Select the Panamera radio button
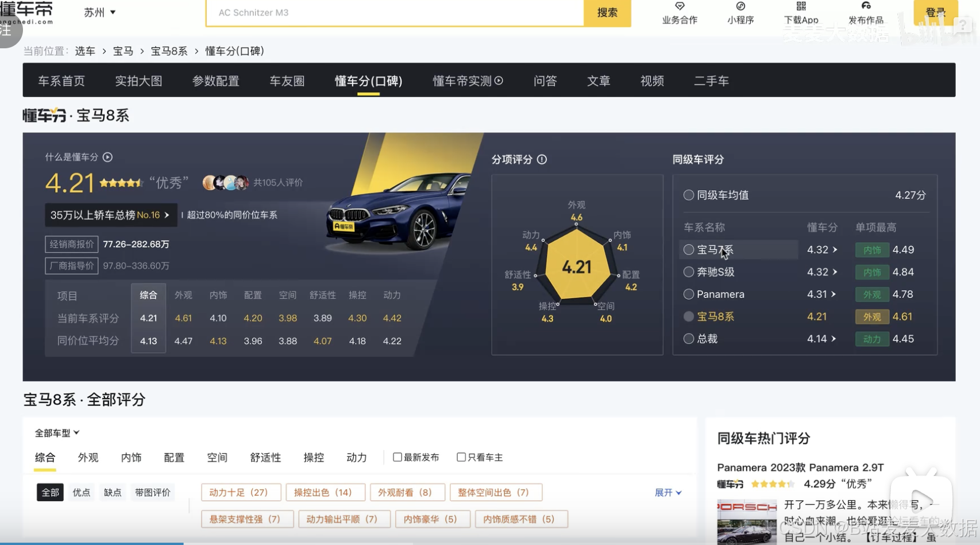 688,294
